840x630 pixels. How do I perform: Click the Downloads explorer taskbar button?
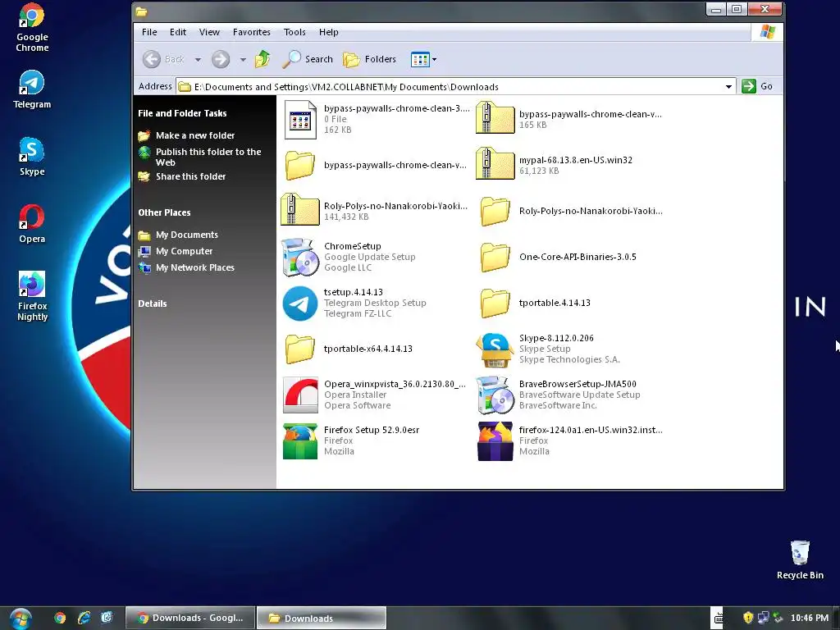point(322,618)
